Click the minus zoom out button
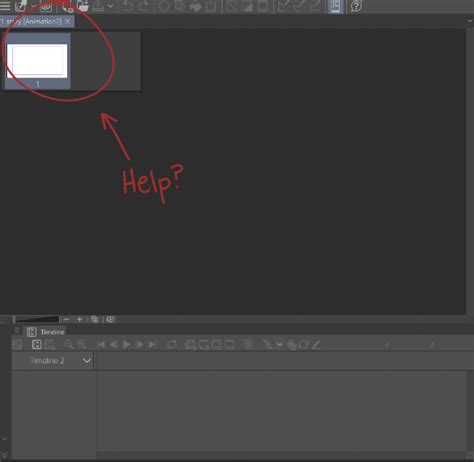 tap(66, 319)
